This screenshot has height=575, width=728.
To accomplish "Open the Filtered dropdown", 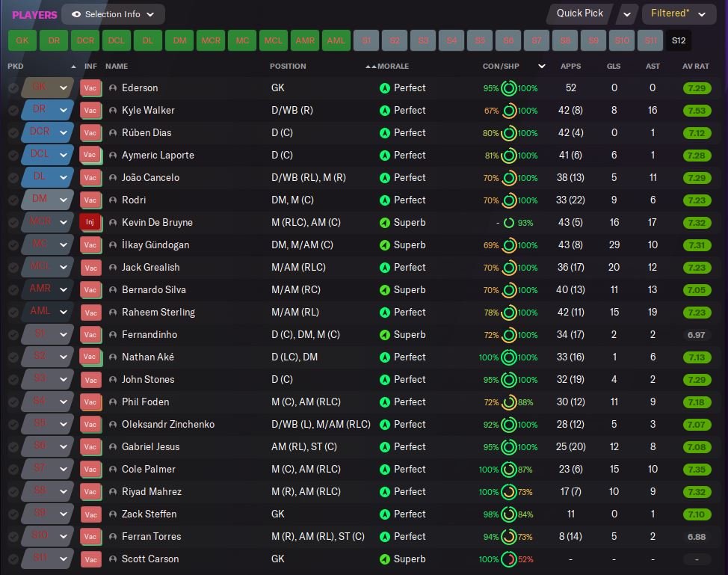I will 679,14.
